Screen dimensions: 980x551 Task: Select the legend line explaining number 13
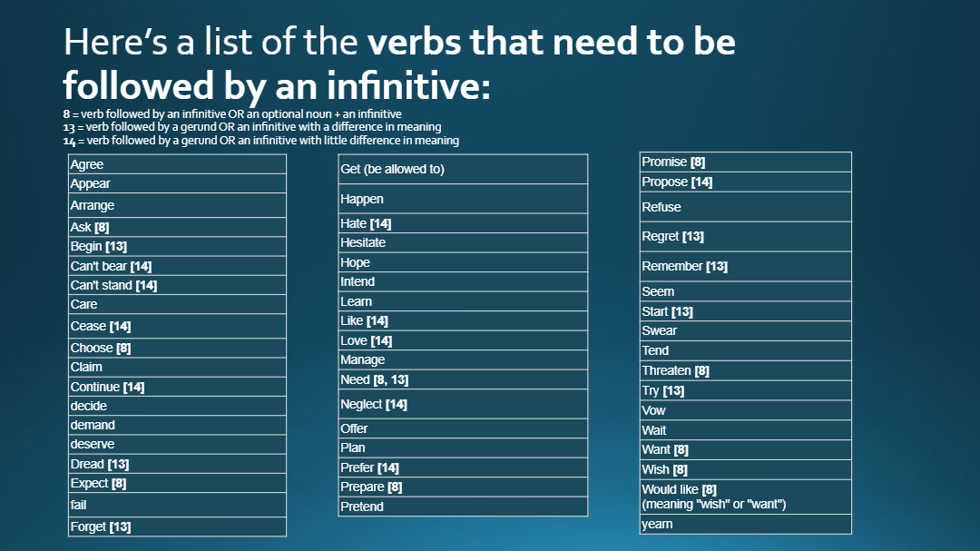coord(246,127)
